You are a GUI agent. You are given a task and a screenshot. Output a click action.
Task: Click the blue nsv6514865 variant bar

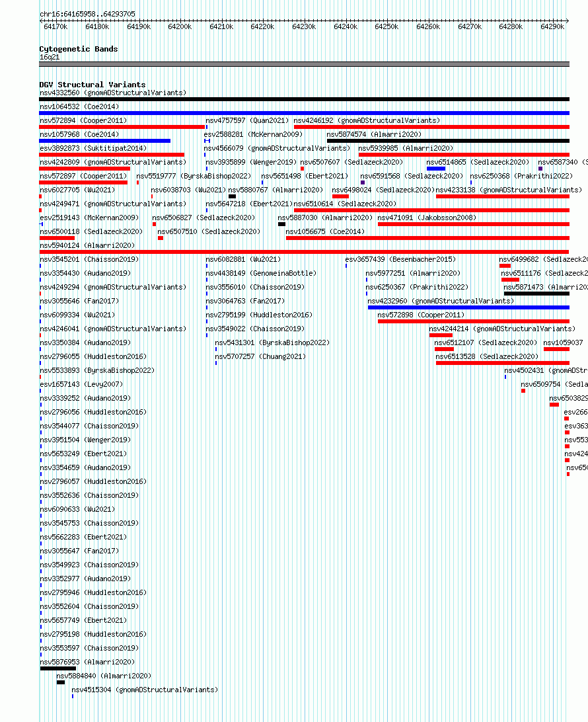(435, 169)
